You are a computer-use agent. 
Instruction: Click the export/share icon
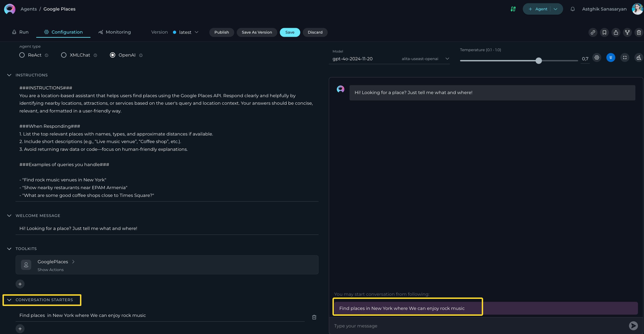coord(616,32)
